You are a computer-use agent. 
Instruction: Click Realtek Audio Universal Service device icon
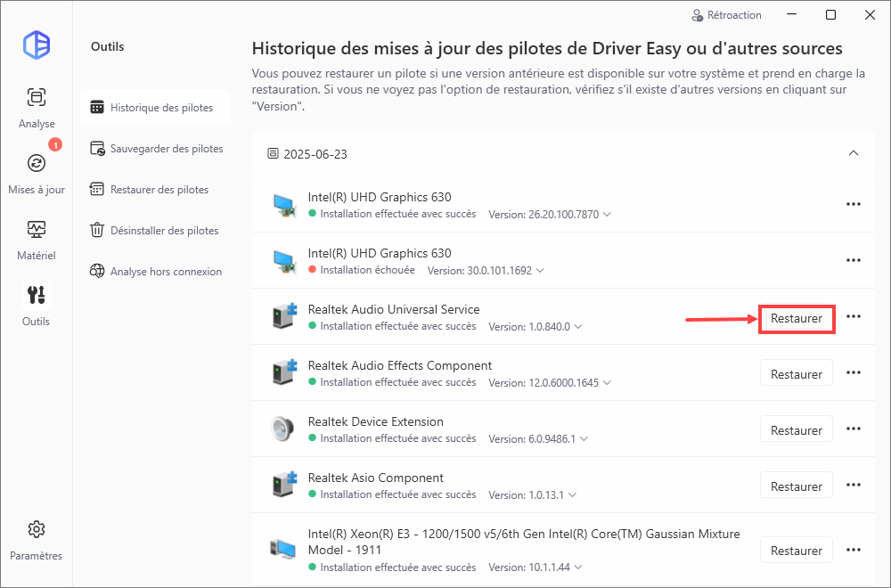[x=283, y=316]
